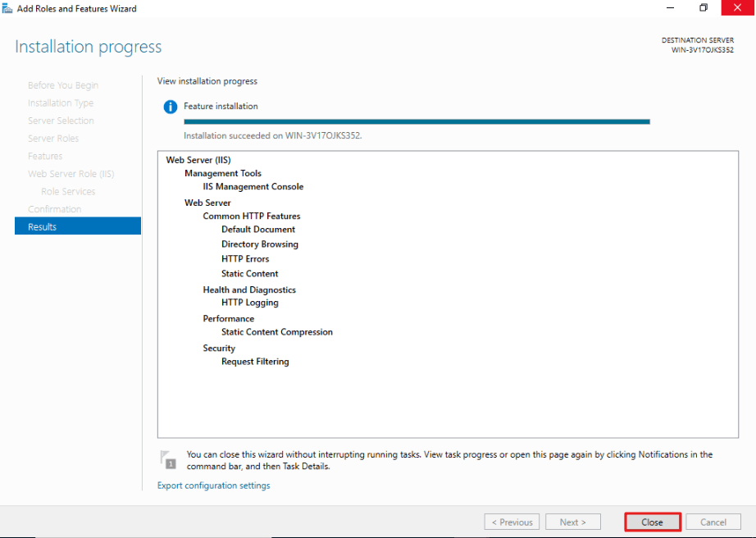Click the Request Filtering entry
This screenshot has width=756, height=538.
click(255, 362)
